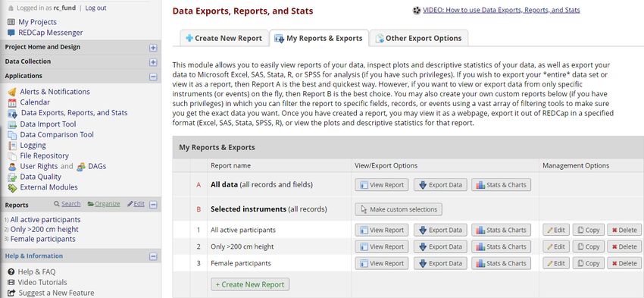Open sidebar report Female participants
Image resolution: width=644 pixels, height=298 pixels.
click(x=42, y=239)
